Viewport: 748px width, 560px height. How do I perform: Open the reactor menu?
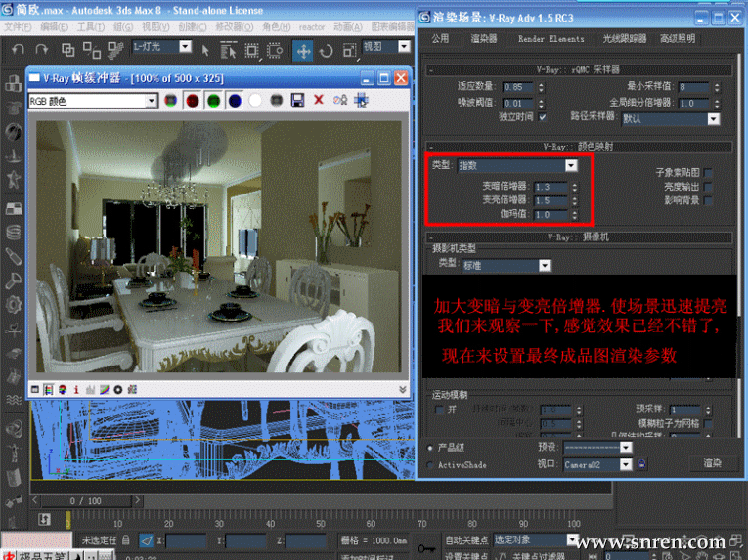click(x=312, y=27)
